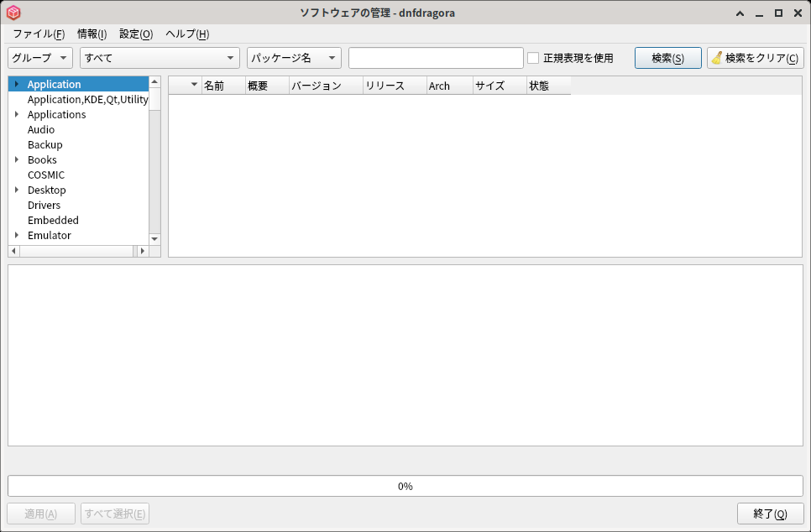Expand the Desktop tree group
811x532 pixels.
tap(17, 190)
